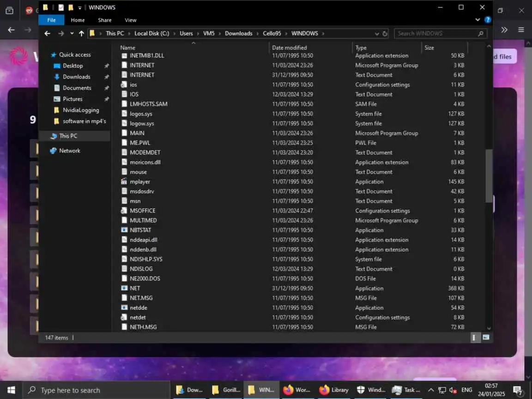
Task: Select 'Users' breadcrumb segment
Action: [186, 33]
